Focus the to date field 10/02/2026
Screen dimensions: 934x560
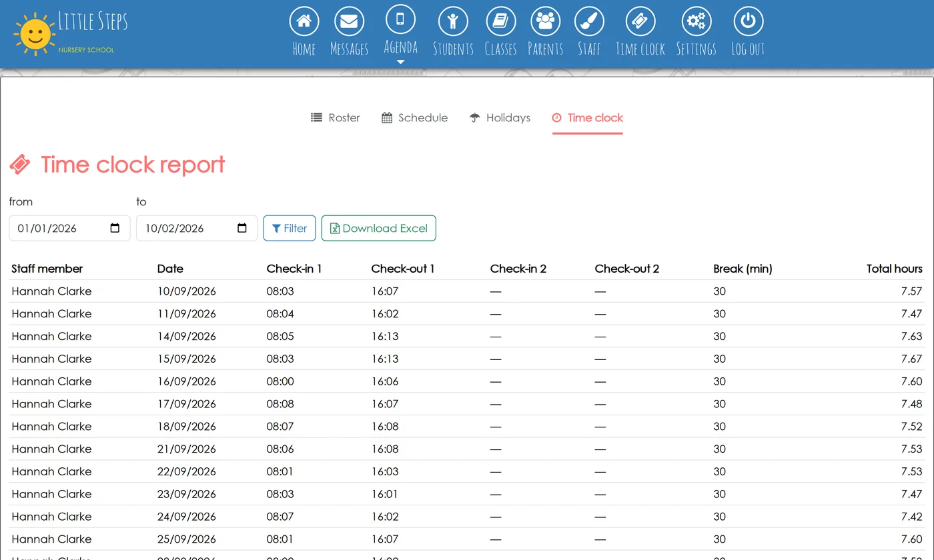click(197, 228)
